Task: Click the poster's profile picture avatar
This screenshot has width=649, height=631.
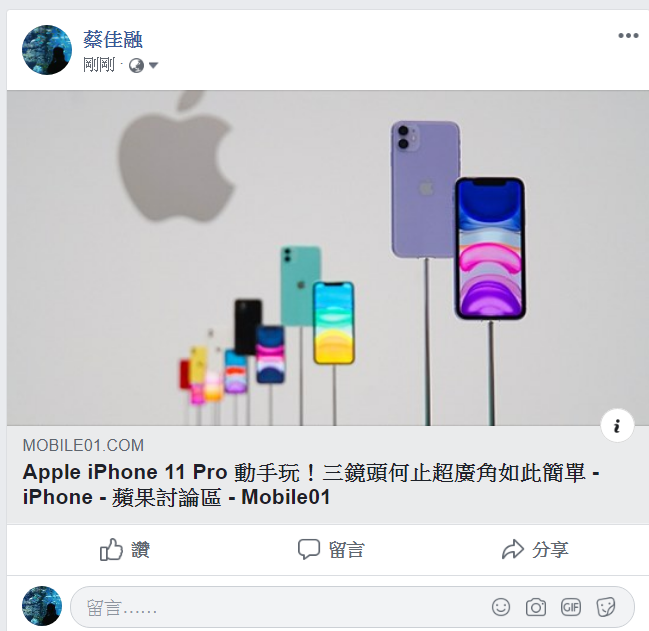Action: (47, 50)
